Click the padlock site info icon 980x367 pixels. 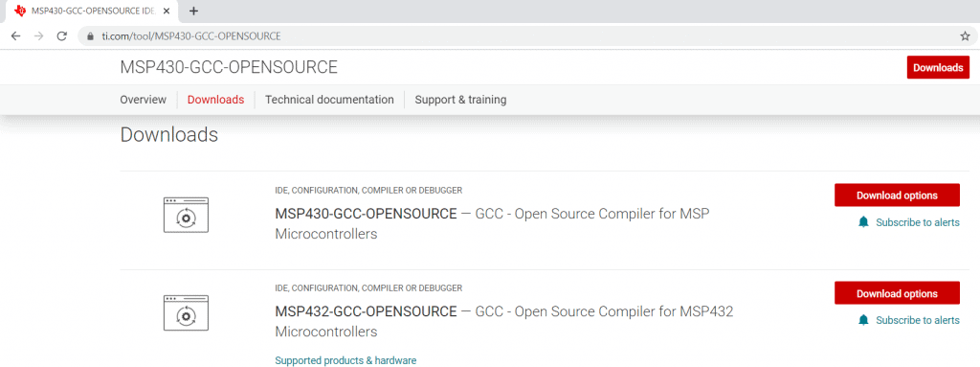pos(91,36)
